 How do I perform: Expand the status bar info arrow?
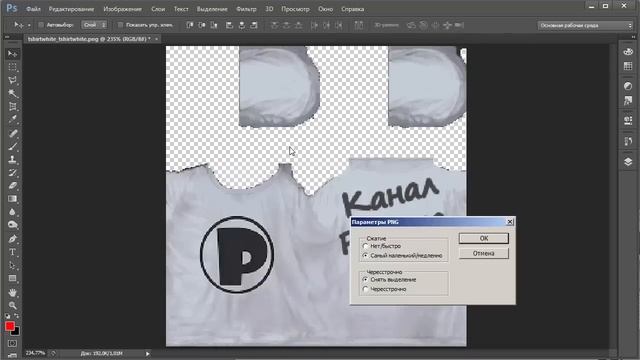(x=147, y=353)
